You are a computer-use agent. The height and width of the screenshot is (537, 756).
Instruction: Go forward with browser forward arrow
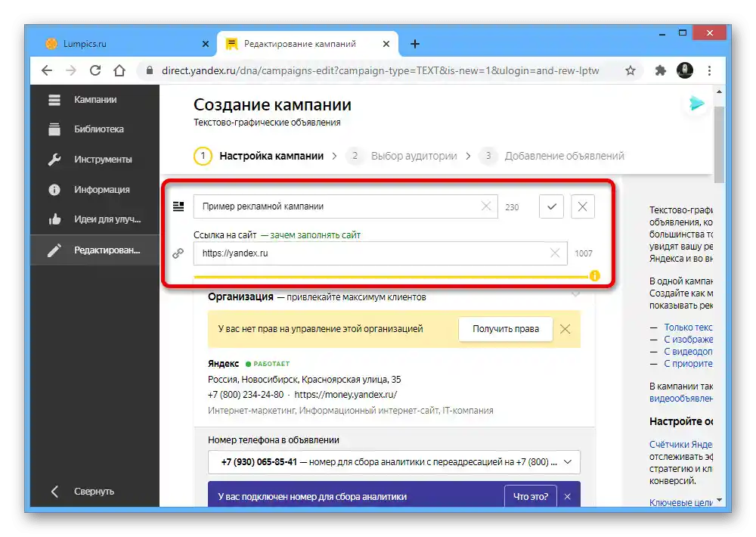click(71, 70)
